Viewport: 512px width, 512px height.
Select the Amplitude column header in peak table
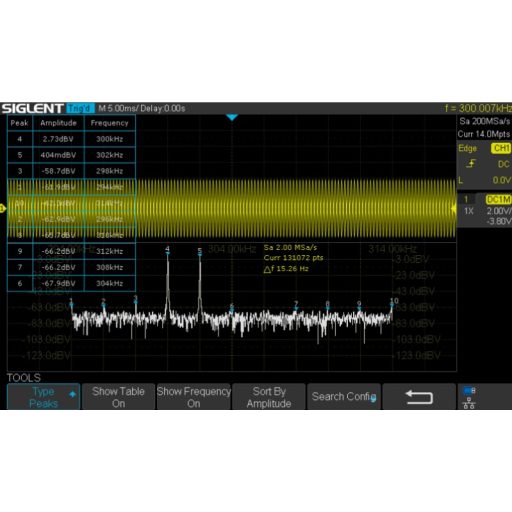pos(58,123)
